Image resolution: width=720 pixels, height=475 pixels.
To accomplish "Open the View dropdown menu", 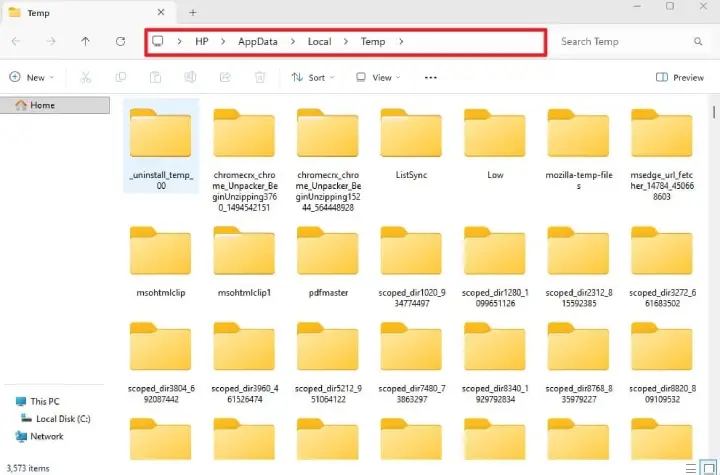I will coord(378,77).
